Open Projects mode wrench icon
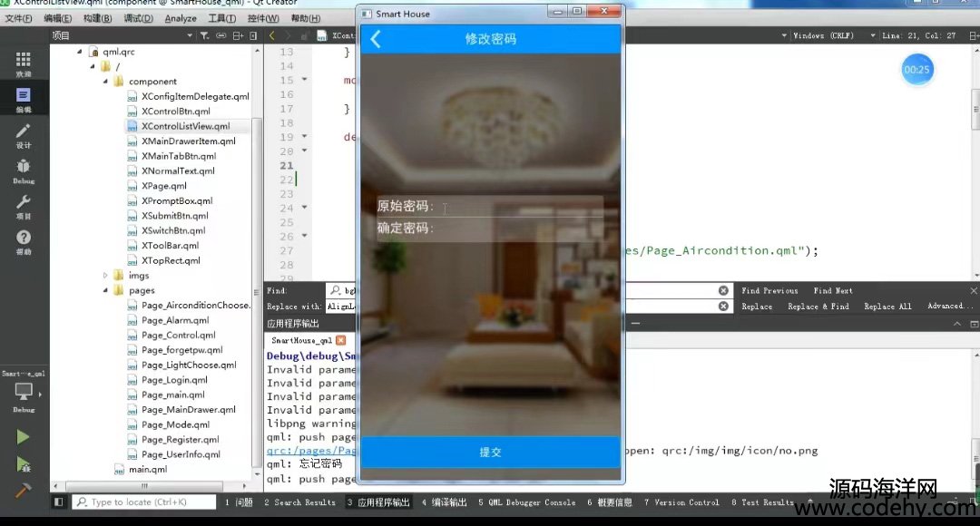 click(23, 206)
